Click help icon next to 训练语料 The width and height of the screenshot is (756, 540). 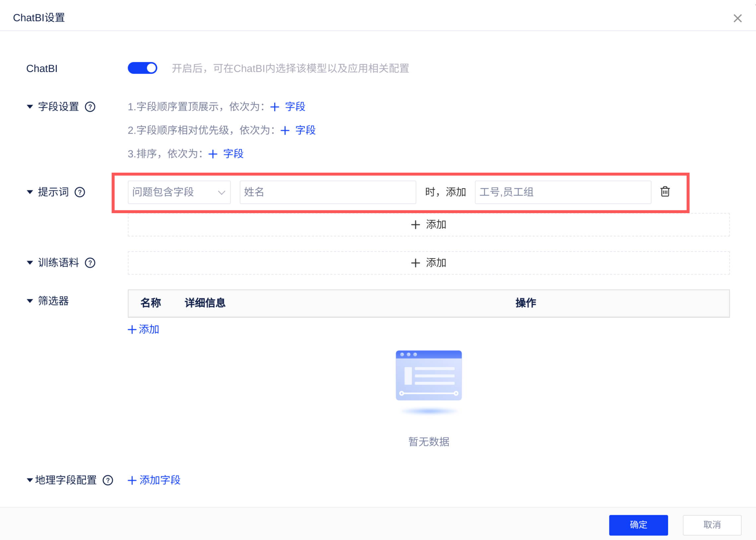(90, 263)
